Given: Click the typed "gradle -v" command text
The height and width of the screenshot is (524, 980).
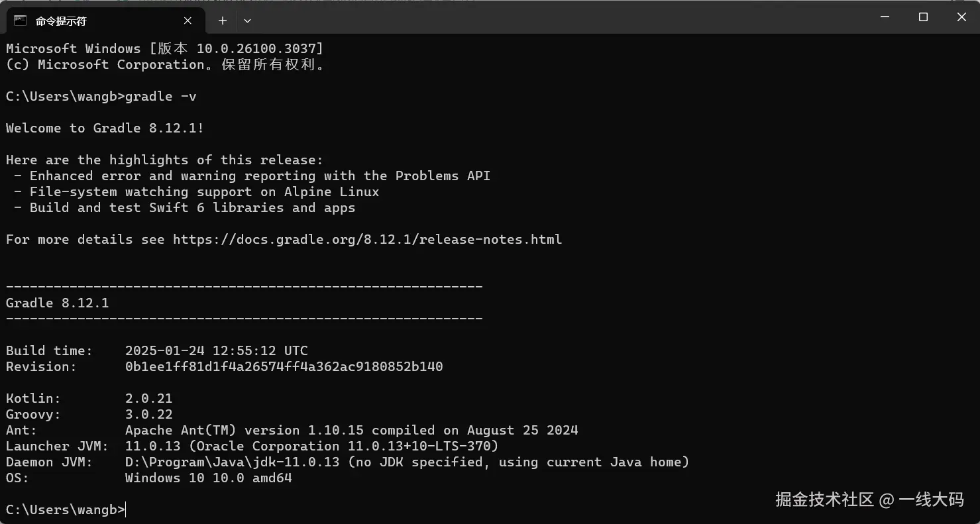Looking at the screenshot, I should [161, 97].
